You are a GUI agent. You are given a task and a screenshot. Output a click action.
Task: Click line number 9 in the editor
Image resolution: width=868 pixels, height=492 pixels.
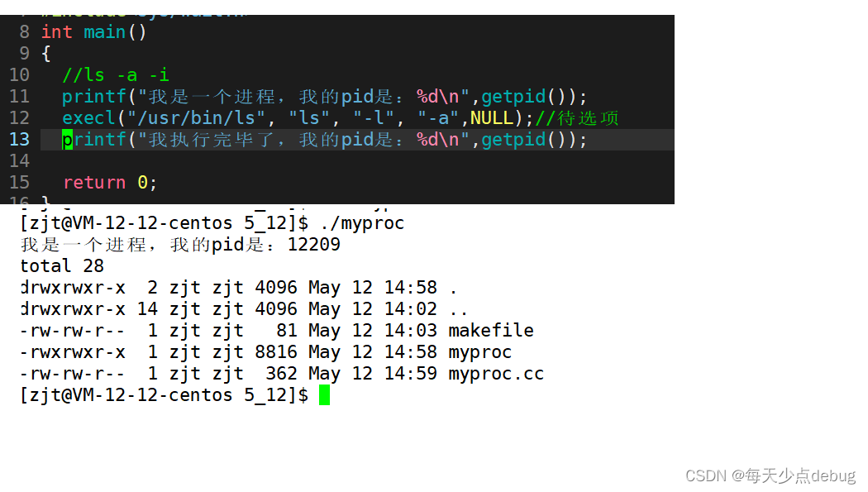24,54
